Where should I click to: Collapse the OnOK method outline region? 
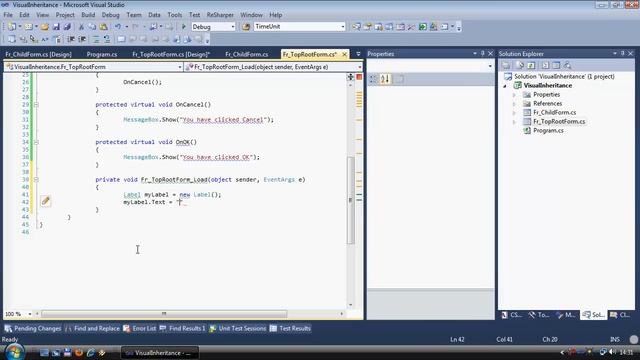point(36,142)
